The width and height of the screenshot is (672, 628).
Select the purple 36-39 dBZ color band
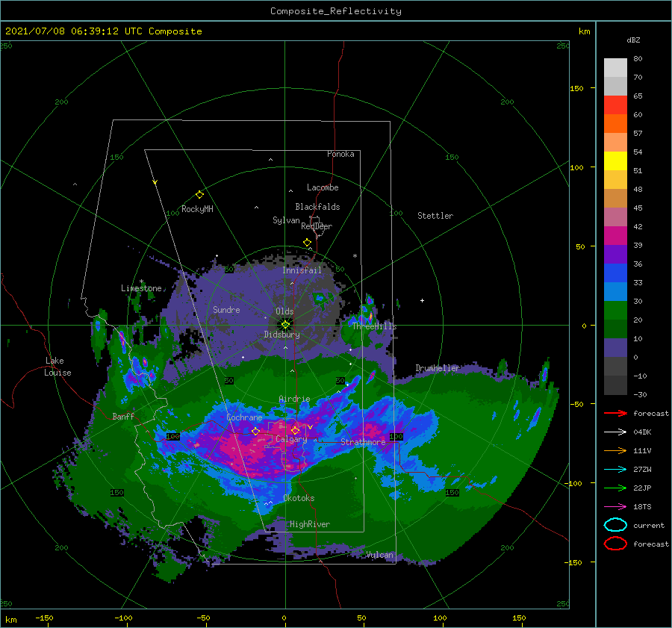click(x=615, y=255)
